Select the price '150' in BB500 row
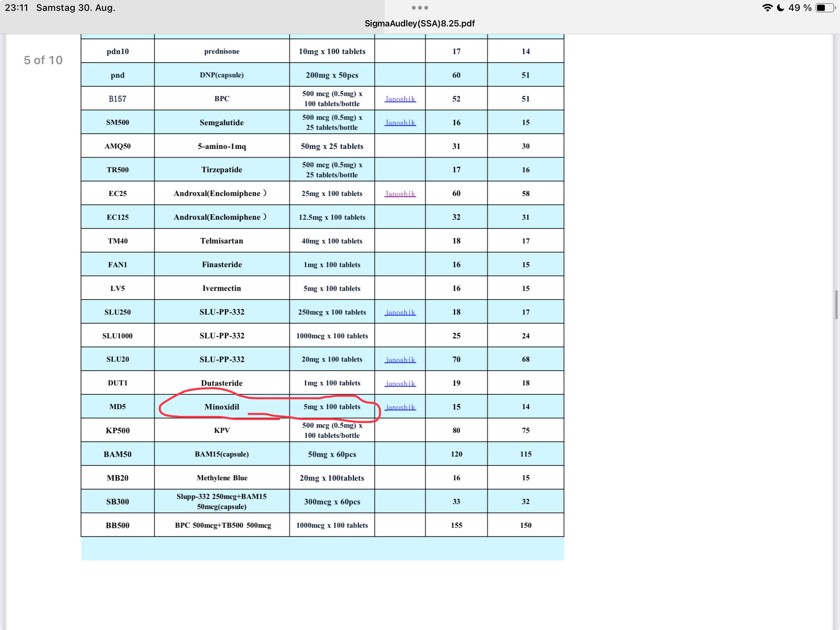Screen dimensions: 840x630 click(525, 525)
